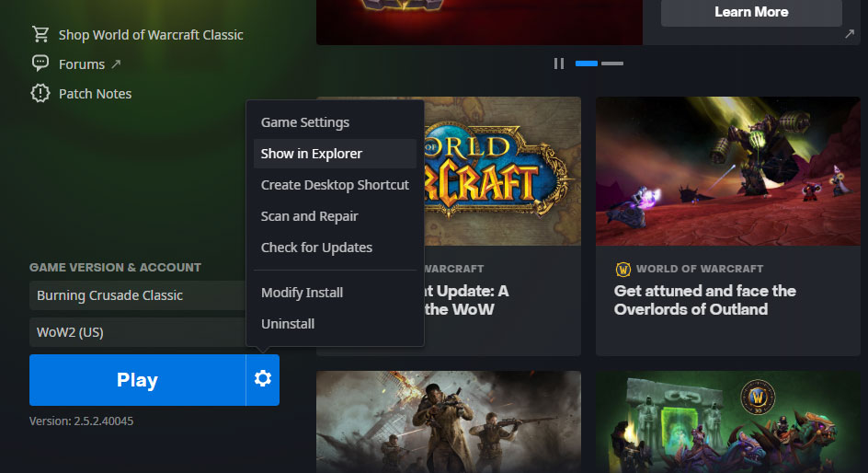Select Modify Install menu entry
The height and width of the screenshot is (473, 868).
[x=335, y=293]
